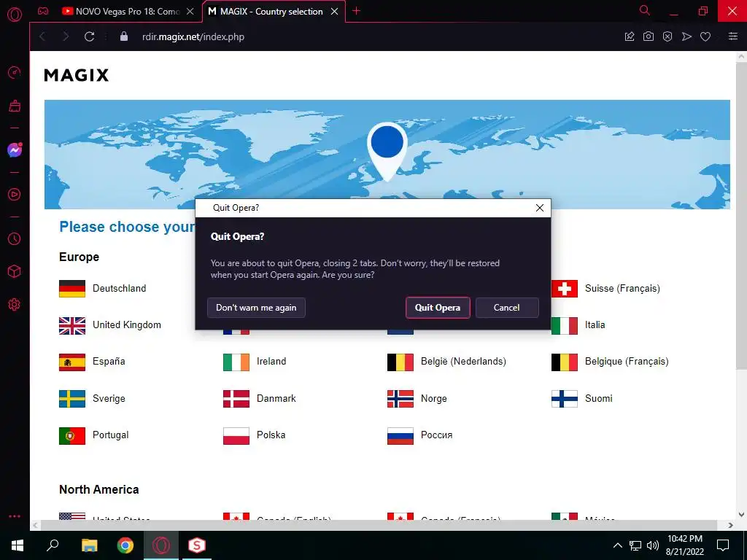Select Italia country link
The width and height of the screenshot is (747, 560).
coord(595,324)
